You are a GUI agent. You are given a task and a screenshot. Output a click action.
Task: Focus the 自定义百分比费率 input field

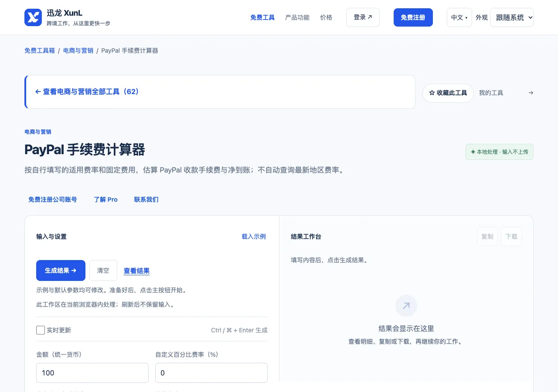click(211, 373)
